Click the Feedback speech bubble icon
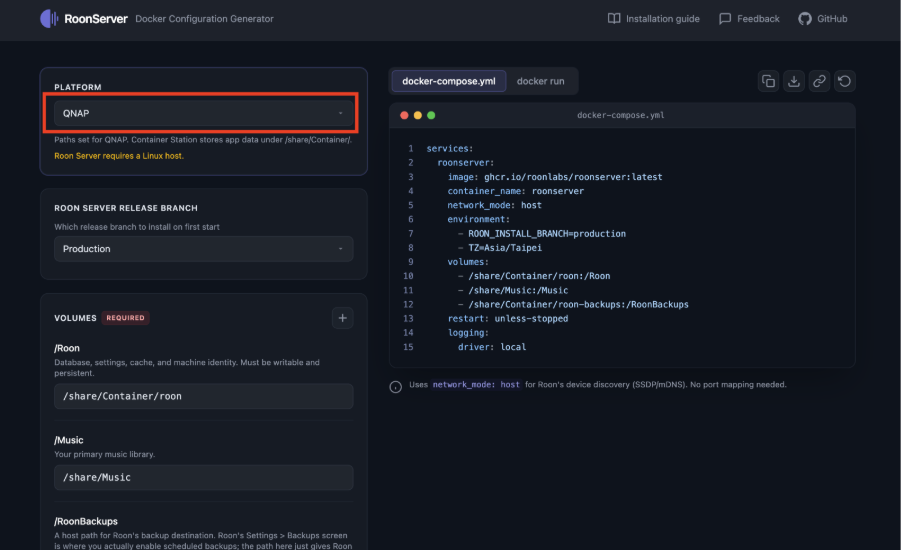Image resolution: width=901 pixels, height=550 pixels. tap(725, 18)
